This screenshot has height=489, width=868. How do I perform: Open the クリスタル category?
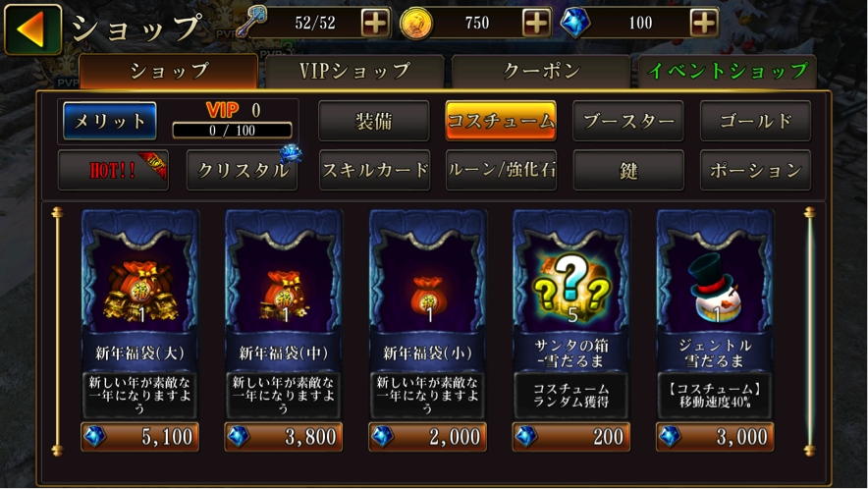[242, 170]
